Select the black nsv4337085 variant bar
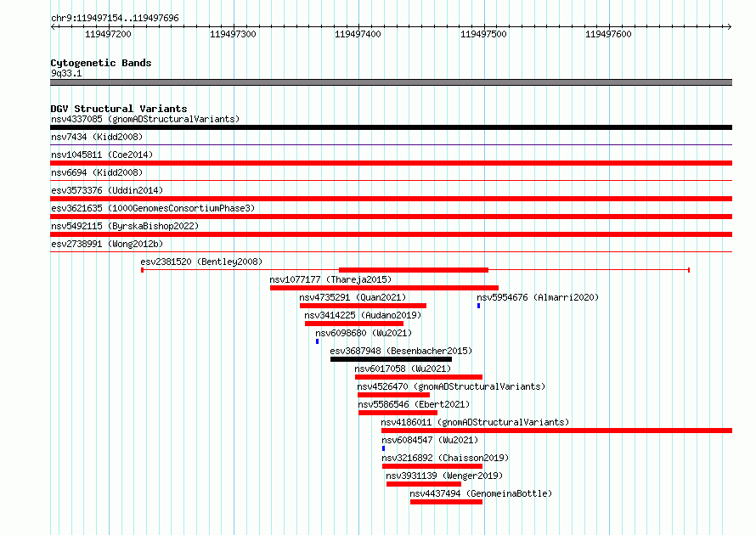This screenshot has height=535, width=756. pyautogui.click(x=391, y=127)
